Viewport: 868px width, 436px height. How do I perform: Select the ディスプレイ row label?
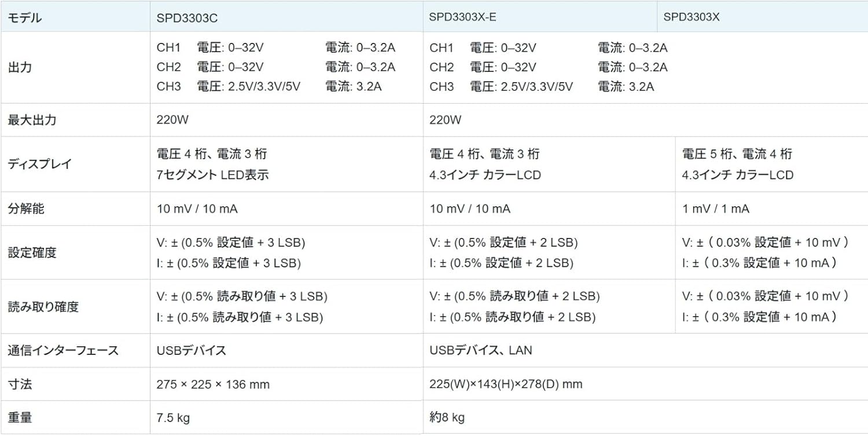tap(39, 164)
